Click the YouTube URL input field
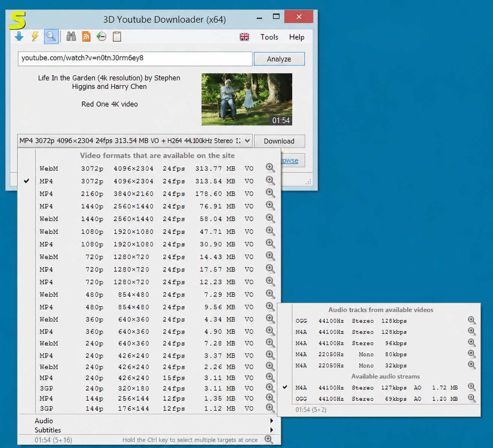 coord(135,58)
